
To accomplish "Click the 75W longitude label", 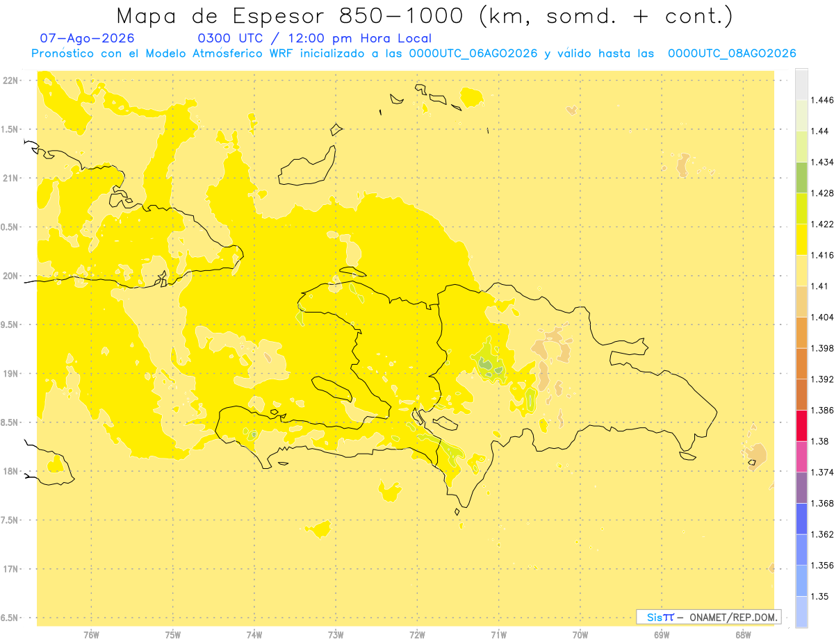I will tap(172, 636).
